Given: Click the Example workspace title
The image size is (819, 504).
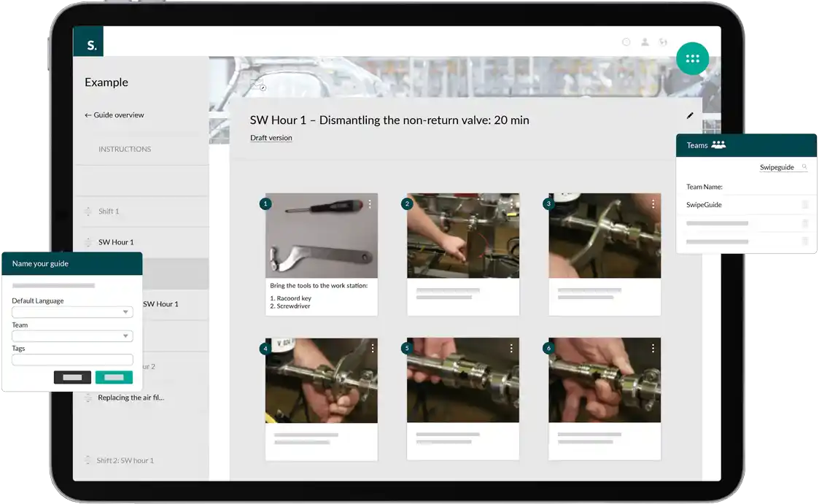Looking at the screenshot, I should 106,82.
